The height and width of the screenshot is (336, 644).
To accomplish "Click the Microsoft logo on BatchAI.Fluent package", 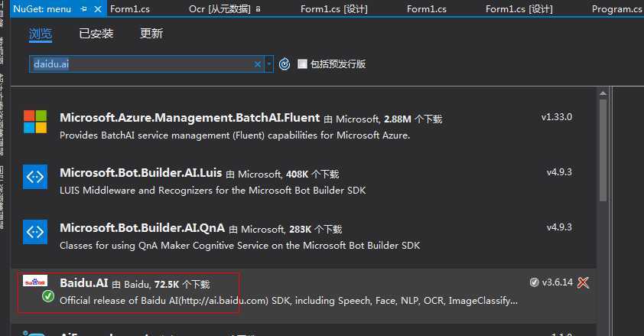I will click(35, 122).
